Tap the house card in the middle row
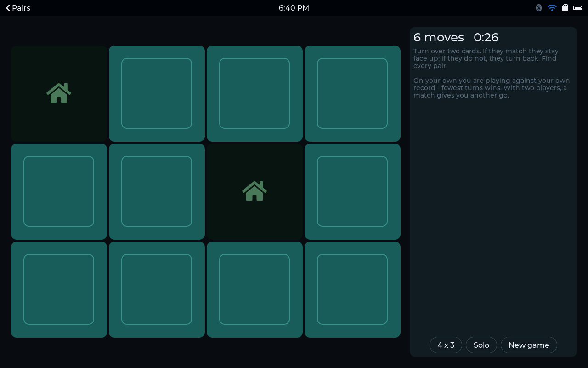588x368 pixels. click(x=254, y=191)
